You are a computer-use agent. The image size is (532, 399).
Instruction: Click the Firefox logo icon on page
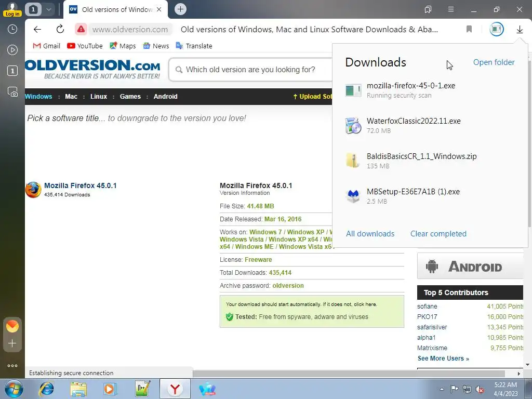pos(33,190)
